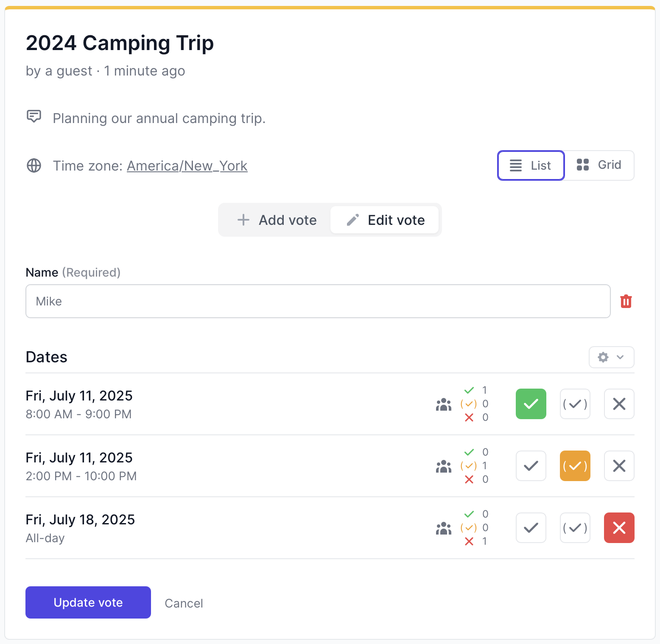
Task: Expand the chevron next to the gear icon
Action: click(620, 357)
